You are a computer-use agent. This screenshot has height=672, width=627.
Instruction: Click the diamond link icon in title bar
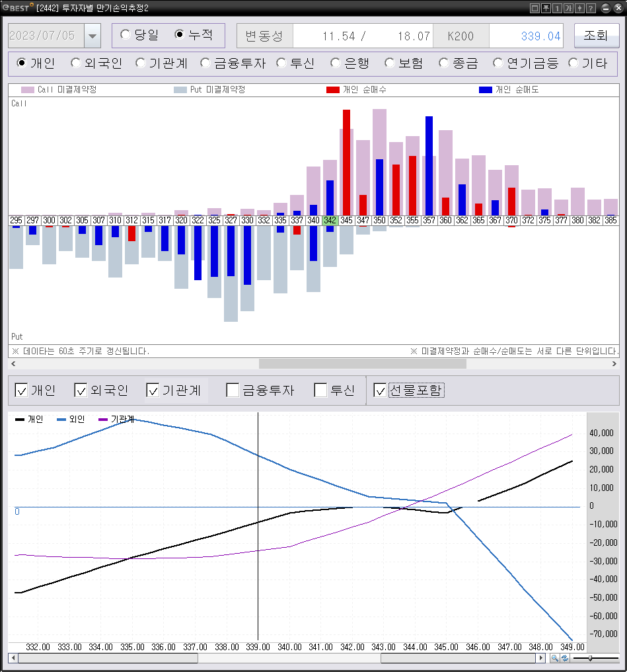pyautogui.click(x=579, y=8)
